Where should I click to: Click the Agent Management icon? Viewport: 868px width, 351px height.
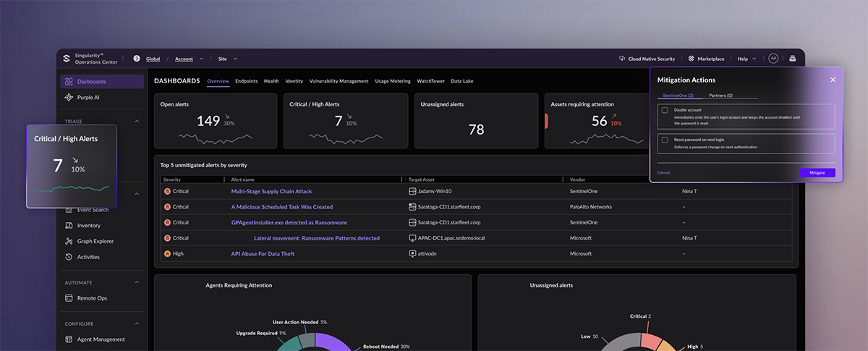pyautogui.click(x=69, y=339)
